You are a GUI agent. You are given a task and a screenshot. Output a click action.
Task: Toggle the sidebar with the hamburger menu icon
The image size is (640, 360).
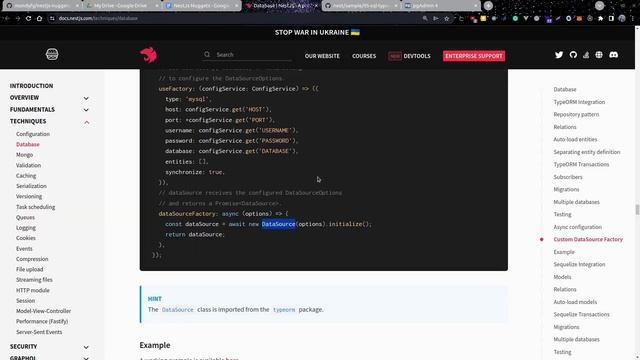pyautogui.click(x=52, y=54)
